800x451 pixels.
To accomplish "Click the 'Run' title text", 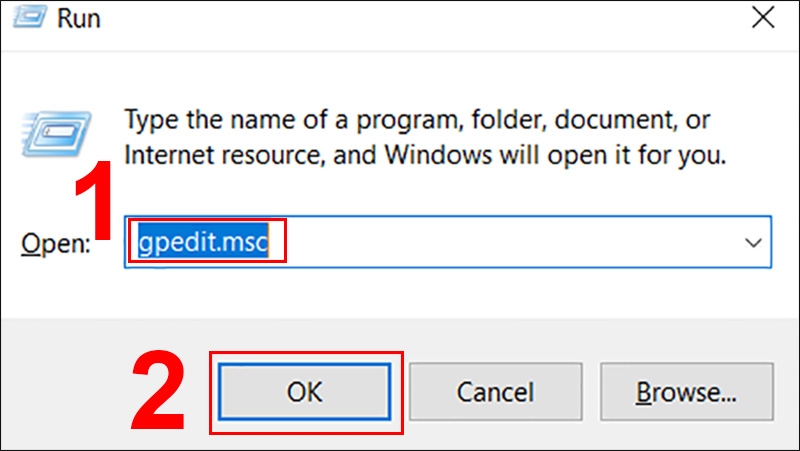I will click(x=79, y=18).
